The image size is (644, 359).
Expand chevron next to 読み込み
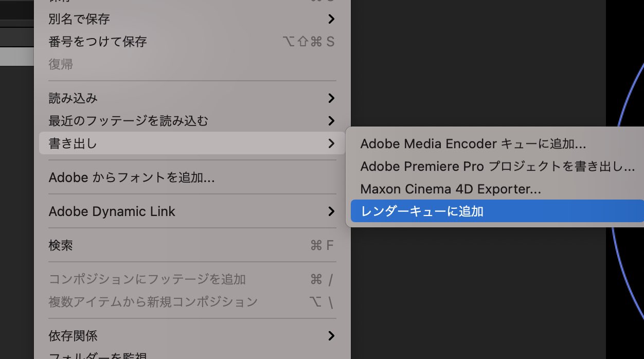point(331,98)
